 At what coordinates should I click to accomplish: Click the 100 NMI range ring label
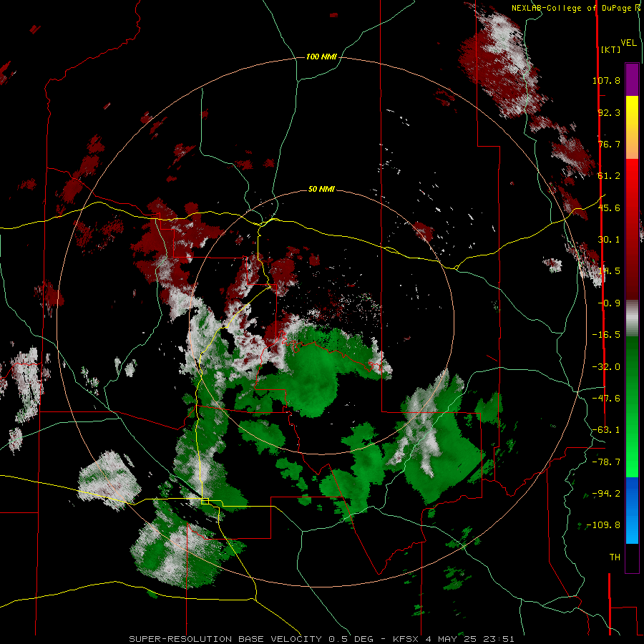(x=321, y=57)
